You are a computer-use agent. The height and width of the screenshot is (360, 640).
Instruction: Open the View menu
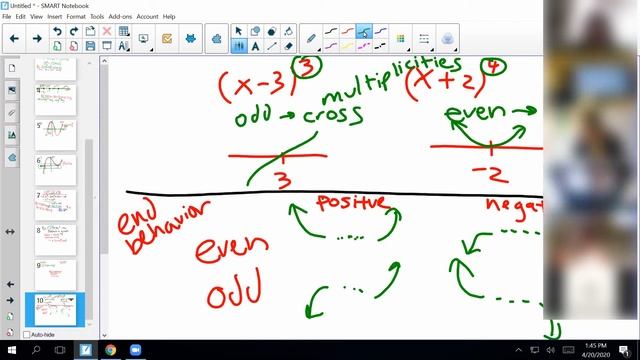pyautogui.click(x=36, y=17)
